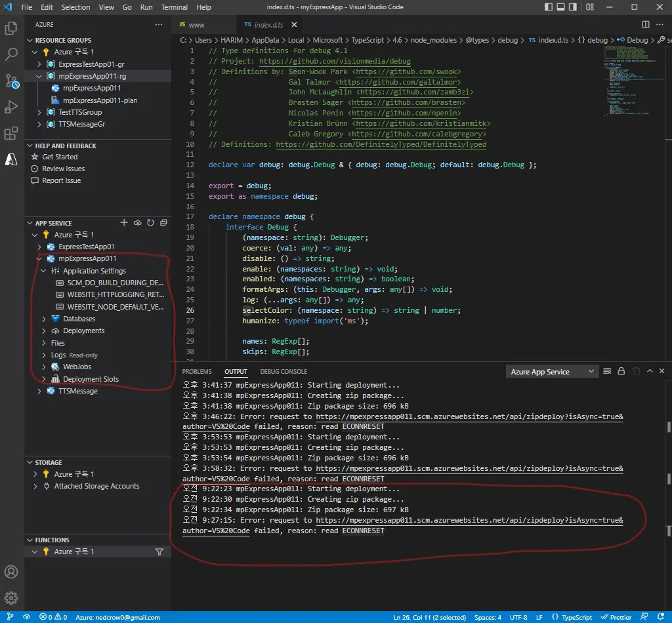This screenshot has width=672, height=623.
Task: Collapse the Application Settings node
Action: (44, 271)
